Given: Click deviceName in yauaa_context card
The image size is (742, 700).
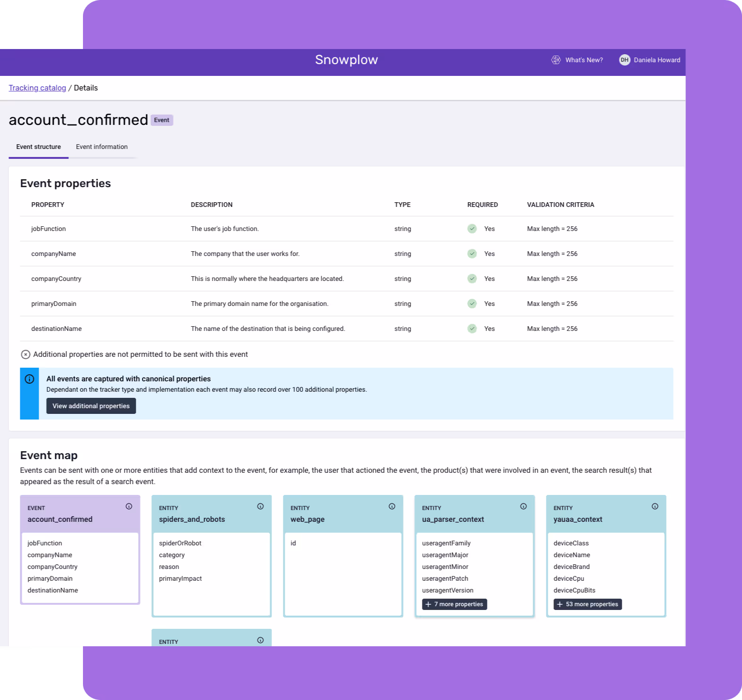Looking at the screenshot, I should point(572,555).
